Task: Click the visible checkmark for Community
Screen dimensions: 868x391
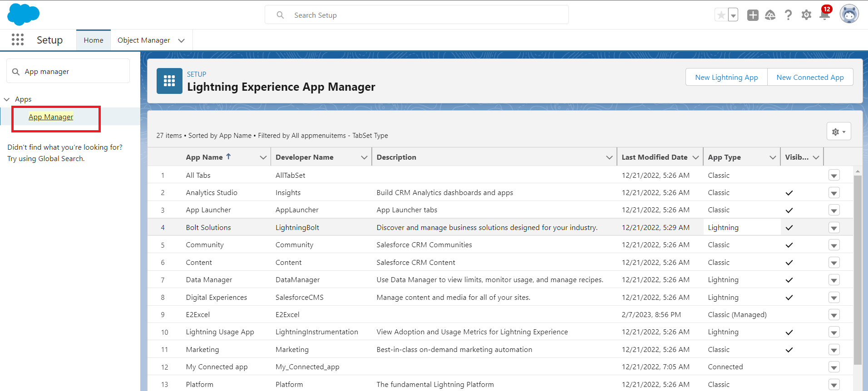Action: pos(789,245)
